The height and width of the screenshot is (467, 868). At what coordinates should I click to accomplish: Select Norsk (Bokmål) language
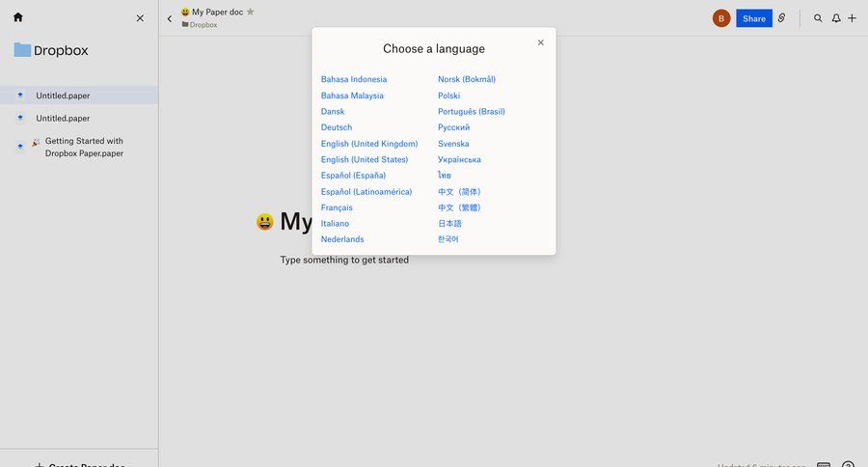pyautogui.click(x=467, y=79)
